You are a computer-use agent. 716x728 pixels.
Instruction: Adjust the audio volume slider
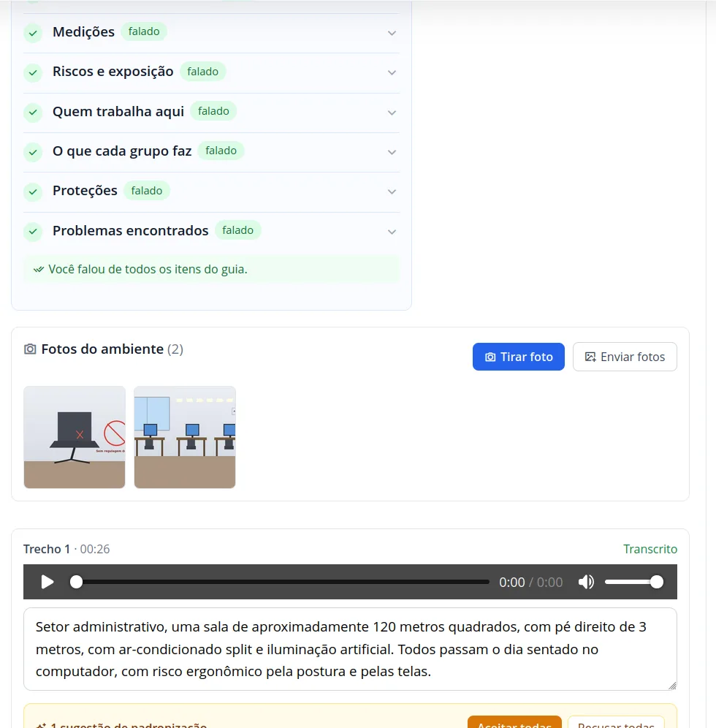(634, 582)
